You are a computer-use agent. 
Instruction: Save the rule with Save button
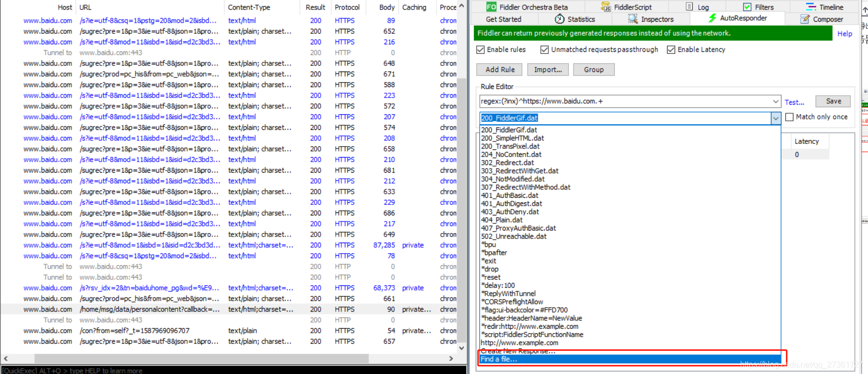pyautogui.click(x=833, y=101)
